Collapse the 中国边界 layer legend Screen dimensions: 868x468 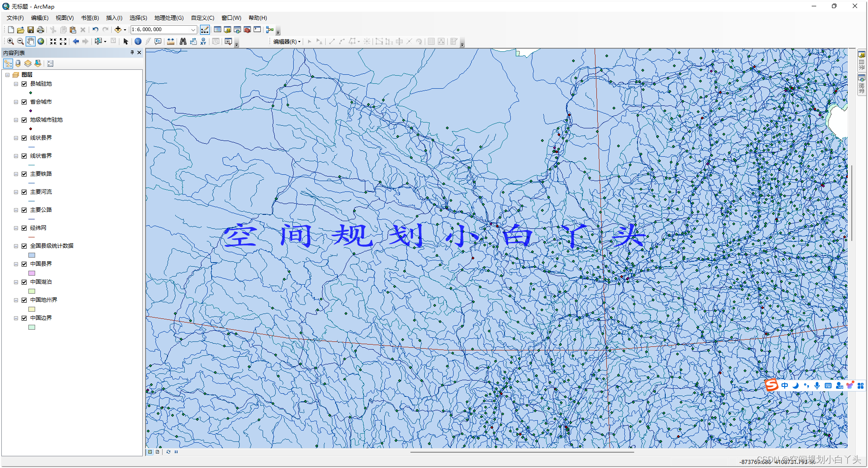click(16, 318)
